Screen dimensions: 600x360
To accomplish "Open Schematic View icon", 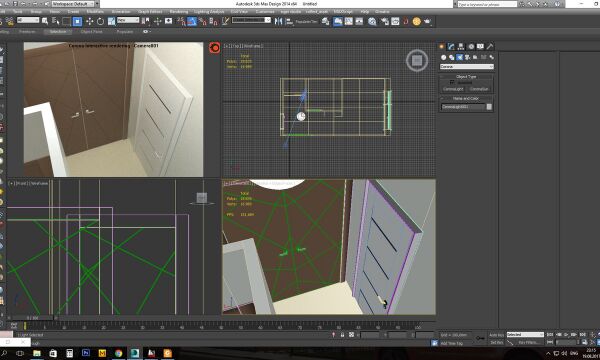I will pos(359,21).
